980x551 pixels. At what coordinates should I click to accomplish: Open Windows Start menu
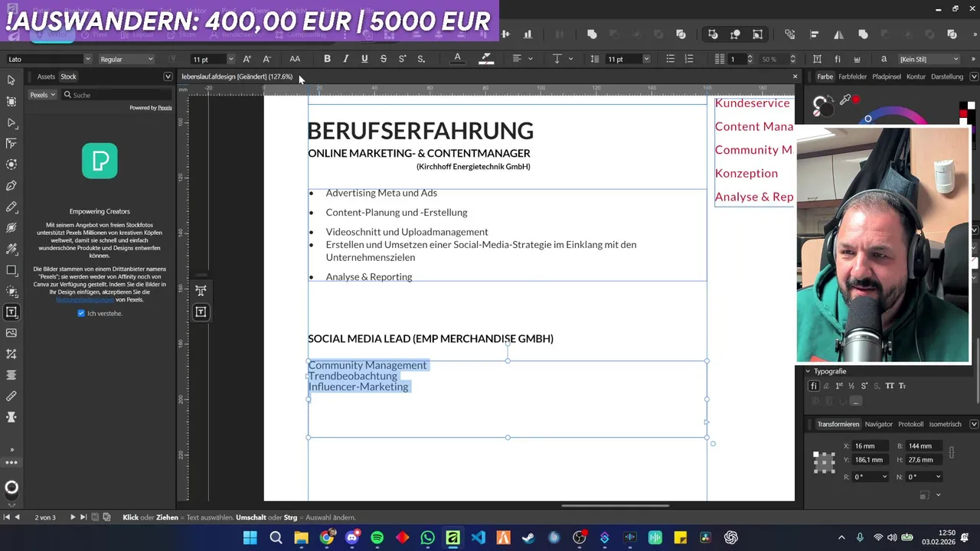point(250,538)
